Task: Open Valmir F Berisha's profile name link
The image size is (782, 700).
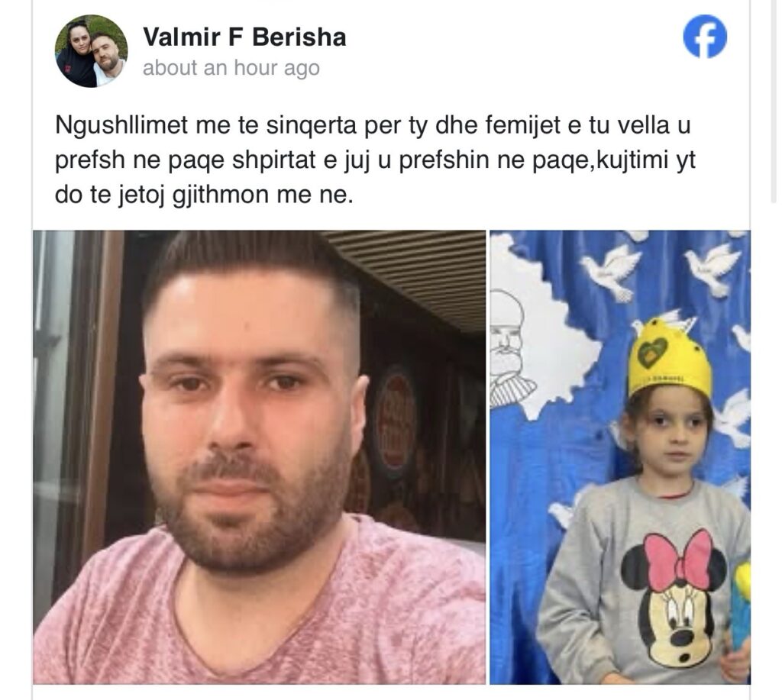Action: pos(244,37)
